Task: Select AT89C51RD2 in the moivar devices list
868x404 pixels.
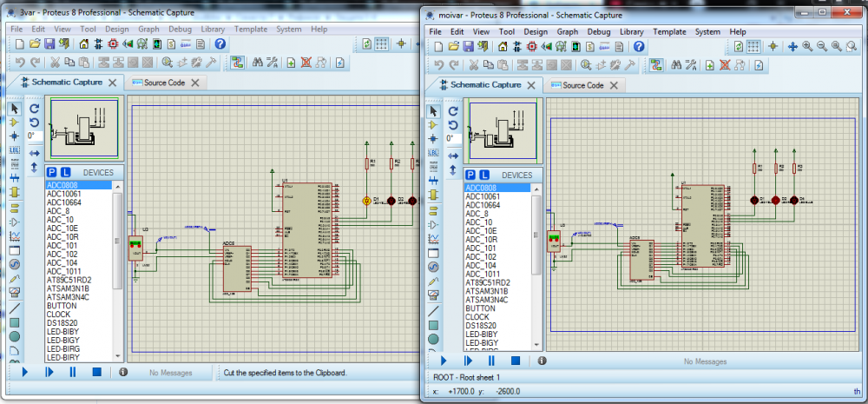Action: pyautogui.click(x=487, y=282)
